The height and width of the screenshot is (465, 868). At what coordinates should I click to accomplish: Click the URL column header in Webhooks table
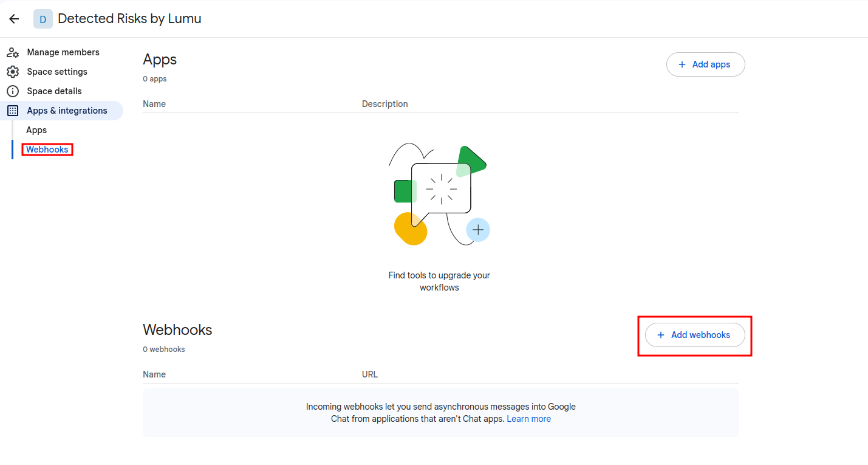click(369, 374)
